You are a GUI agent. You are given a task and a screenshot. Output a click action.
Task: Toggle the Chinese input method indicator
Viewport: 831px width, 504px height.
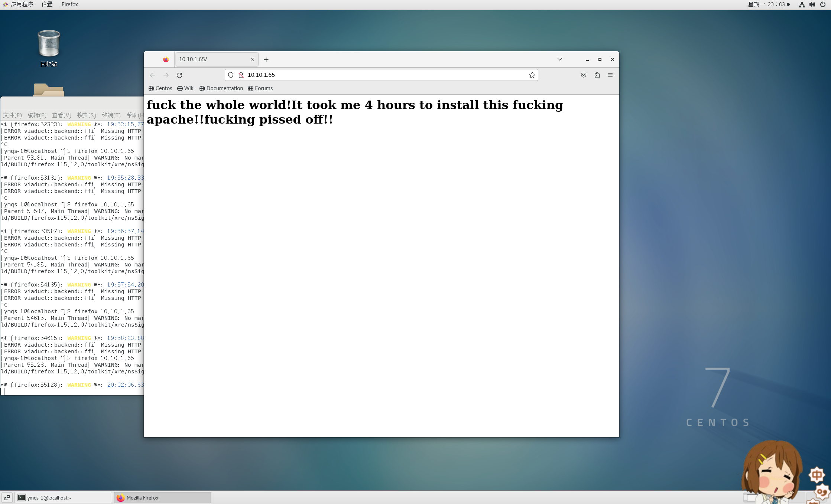[817, 475]
